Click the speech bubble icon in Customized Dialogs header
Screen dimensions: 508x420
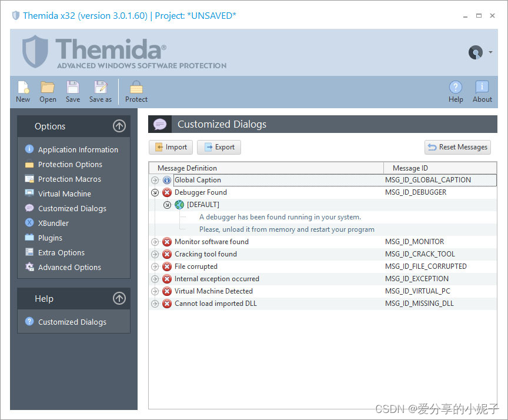click(x=160, y=124)
